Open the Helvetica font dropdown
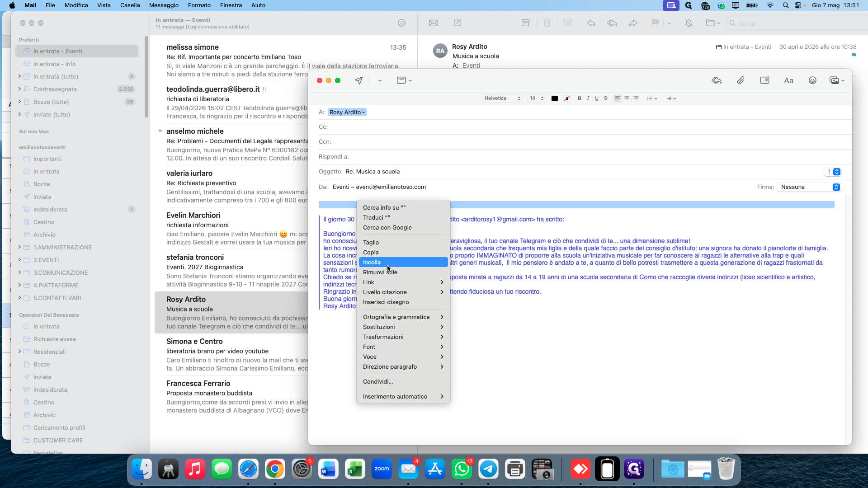868x488 pixels. click(x=502, y=98)
